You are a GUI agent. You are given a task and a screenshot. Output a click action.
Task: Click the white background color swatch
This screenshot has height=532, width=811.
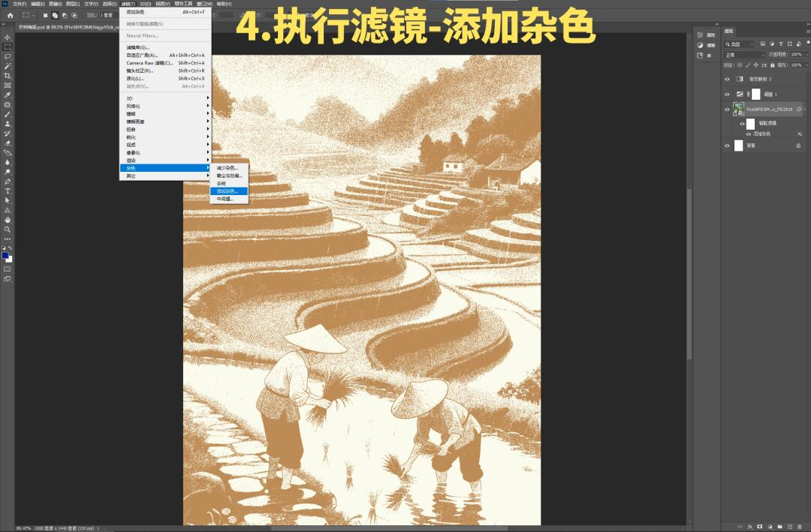pos(10,260)
